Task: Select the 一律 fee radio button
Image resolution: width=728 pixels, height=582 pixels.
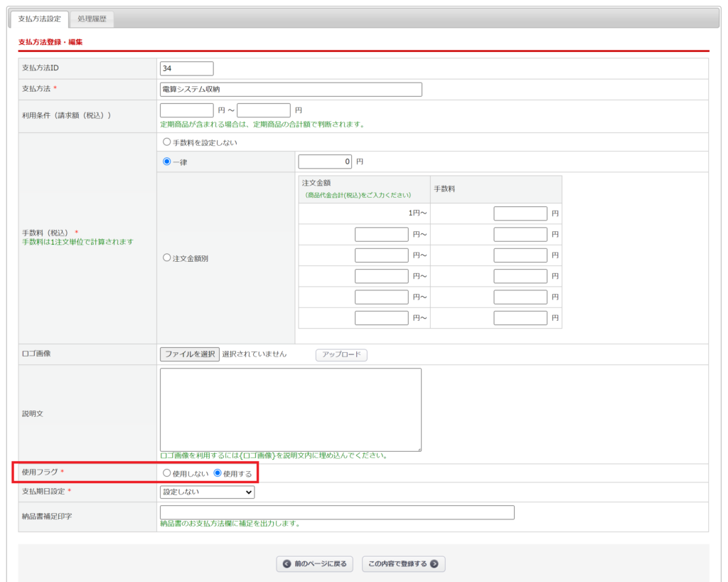Action: click(x=167, y=162)
